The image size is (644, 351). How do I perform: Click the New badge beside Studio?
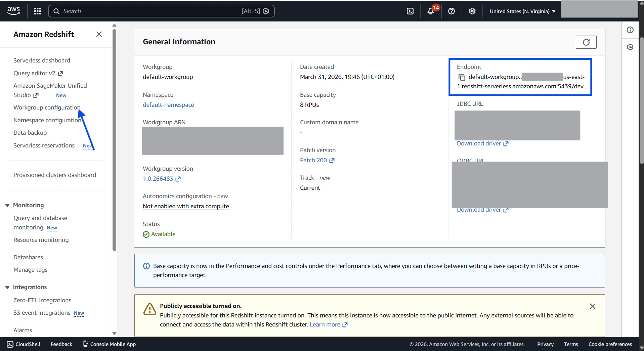click(x=61, y=95)
